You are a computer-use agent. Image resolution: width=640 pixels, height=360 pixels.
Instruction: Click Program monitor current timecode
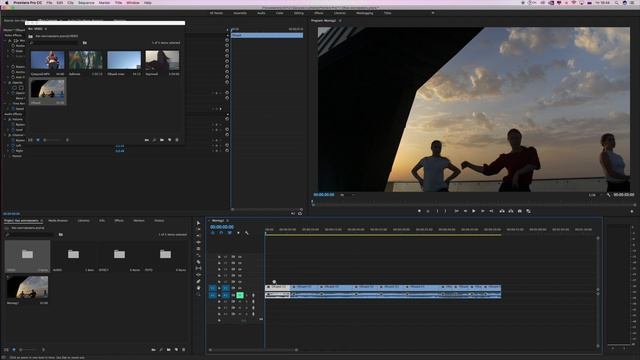coord(324,195)
